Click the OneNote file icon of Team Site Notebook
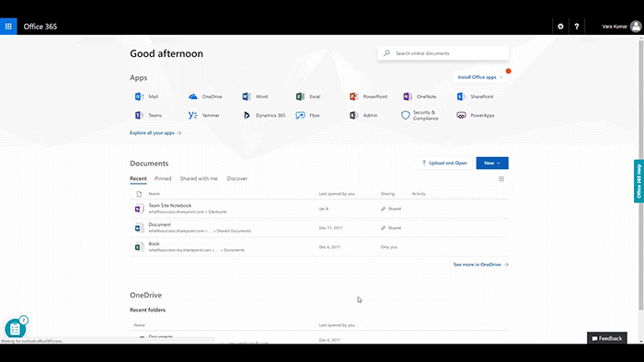644x362 pixels. pyautogui.click(x=139, y=209)
